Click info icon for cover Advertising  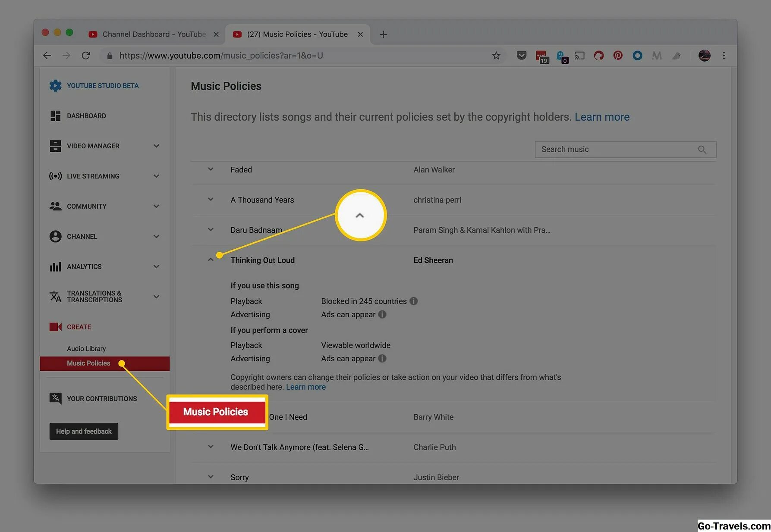(x=382, y=358)
